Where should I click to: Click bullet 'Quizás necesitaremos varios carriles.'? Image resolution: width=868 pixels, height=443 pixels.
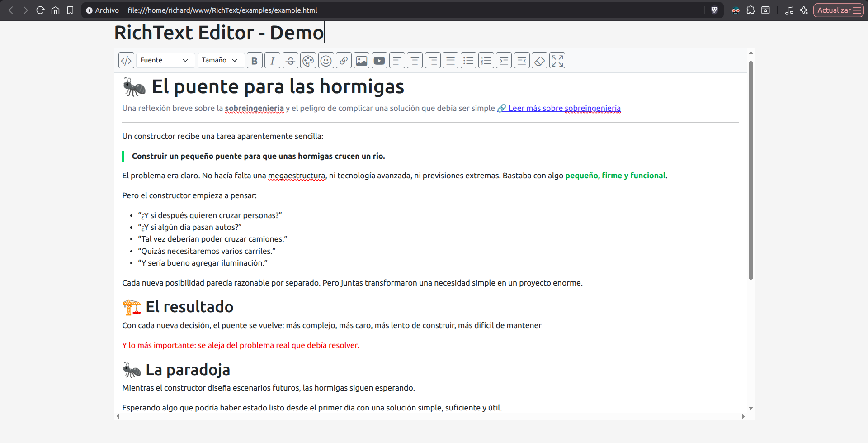[x=207, y=251]
